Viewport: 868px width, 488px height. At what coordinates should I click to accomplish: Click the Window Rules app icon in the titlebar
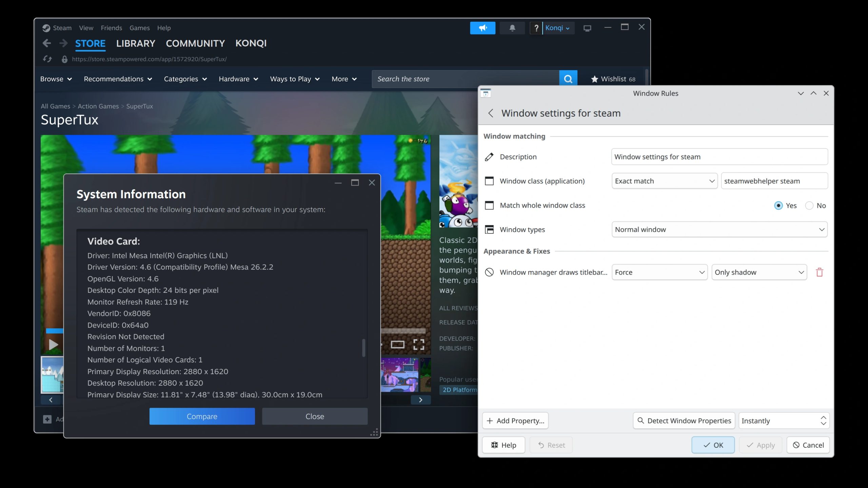click(x=486, y=93)
